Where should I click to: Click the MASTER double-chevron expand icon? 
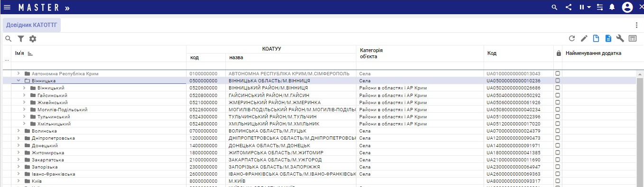pyautogui.click(x=67, y=8)
